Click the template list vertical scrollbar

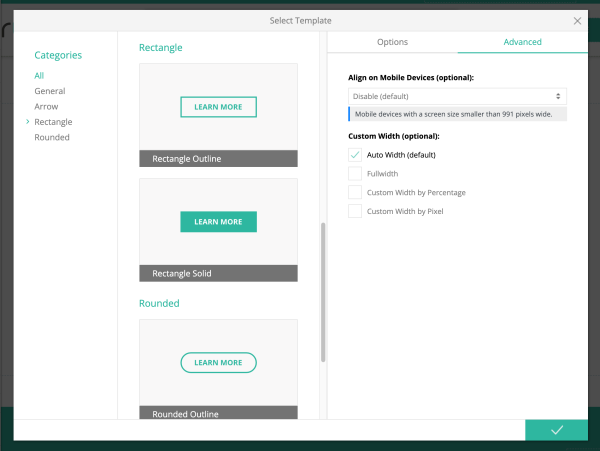point(323,292)
